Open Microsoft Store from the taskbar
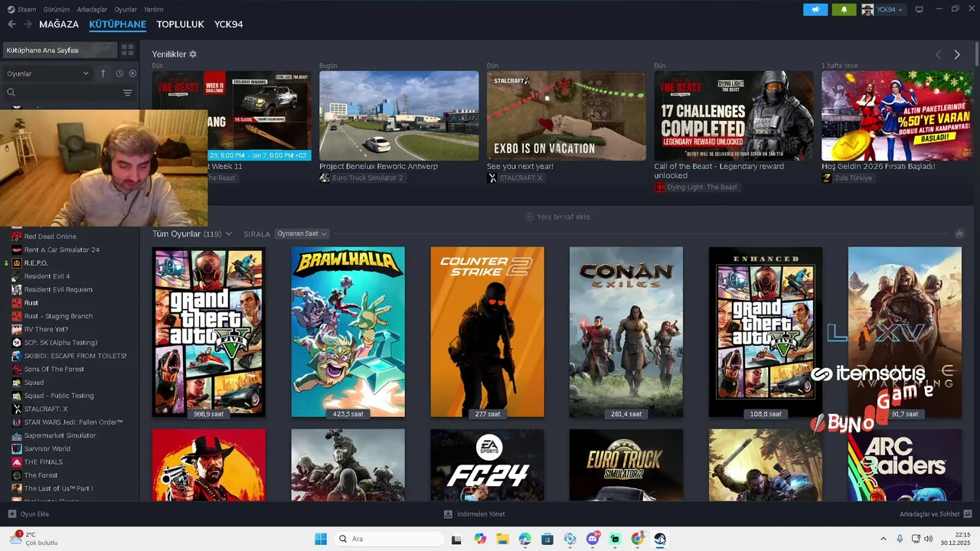 [547, 539]
